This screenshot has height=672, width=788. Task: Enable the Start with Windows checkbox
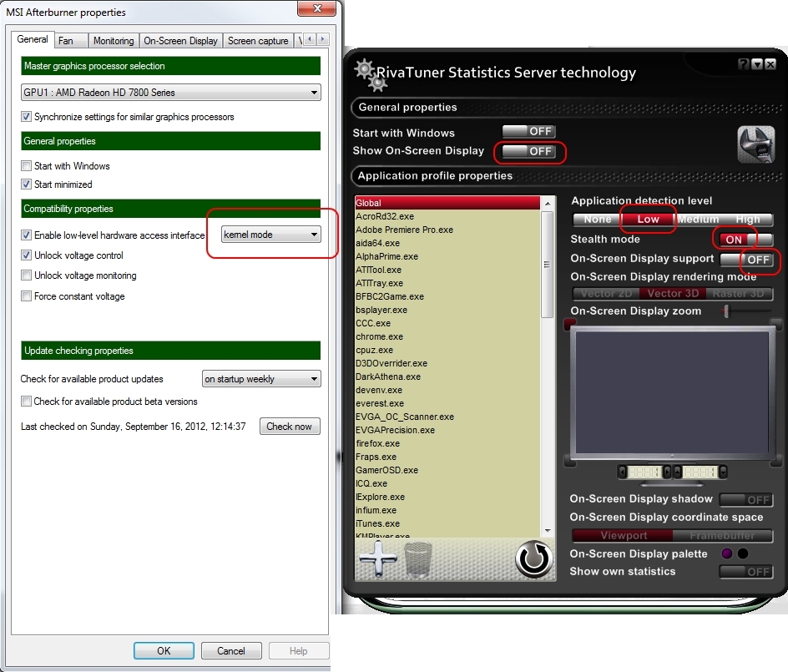26,165
